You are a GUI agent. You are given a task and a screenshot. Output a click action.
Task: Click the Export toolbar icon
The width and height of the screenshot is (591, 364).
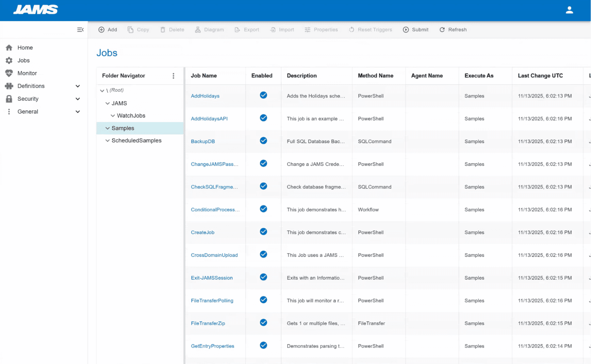[x=237, y=30]
